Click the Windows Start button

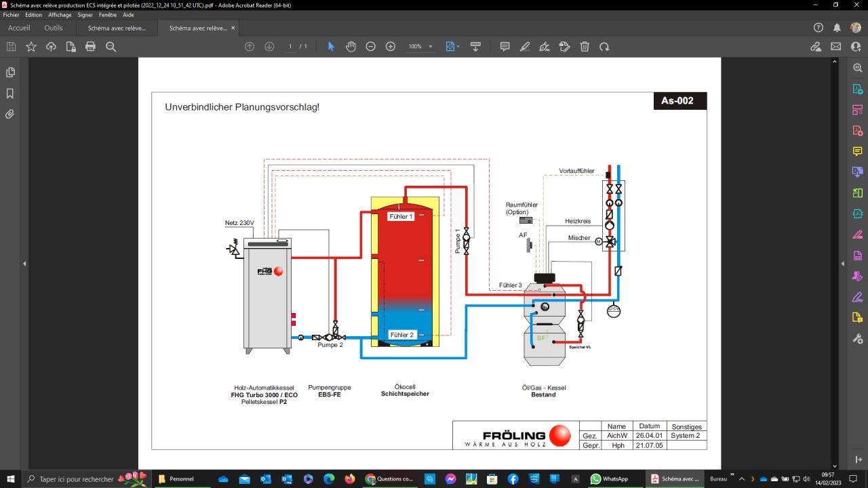click(10, 479)
